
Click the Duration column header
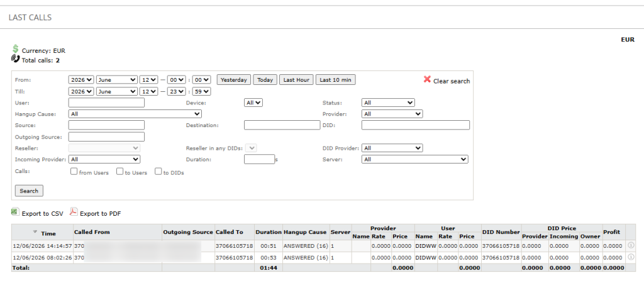(x=269, y=232)
